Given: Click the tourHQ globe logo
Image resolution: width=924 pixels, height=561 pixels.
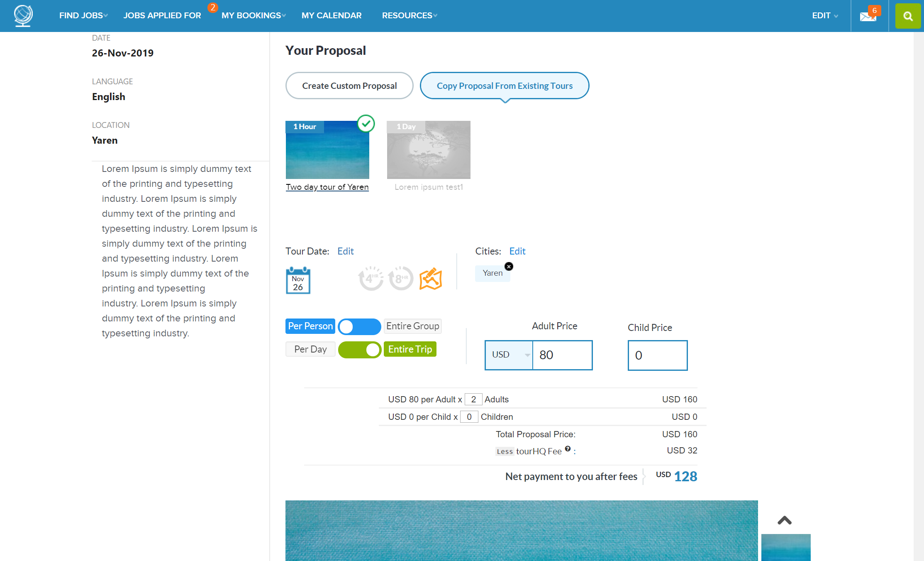Looking at the screenshot, I should pos(23,16).
